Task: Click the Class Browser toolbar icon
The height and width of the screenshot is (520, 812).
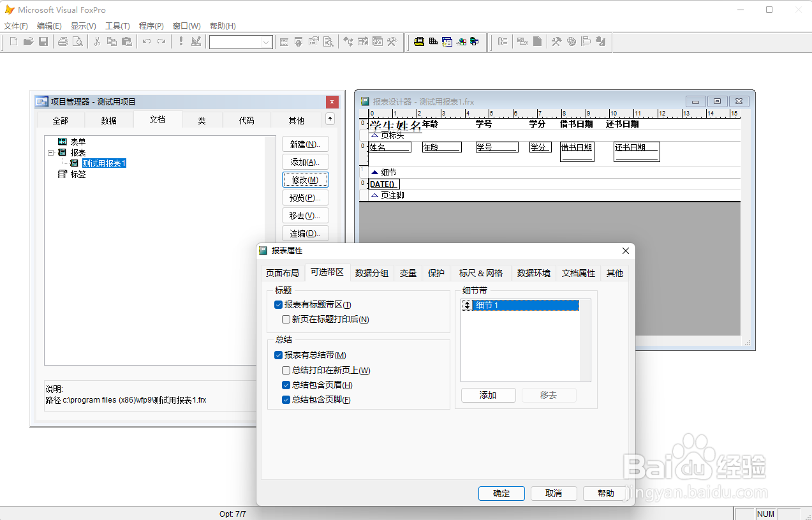Action: pyautogui.click(x=348, y=41)
